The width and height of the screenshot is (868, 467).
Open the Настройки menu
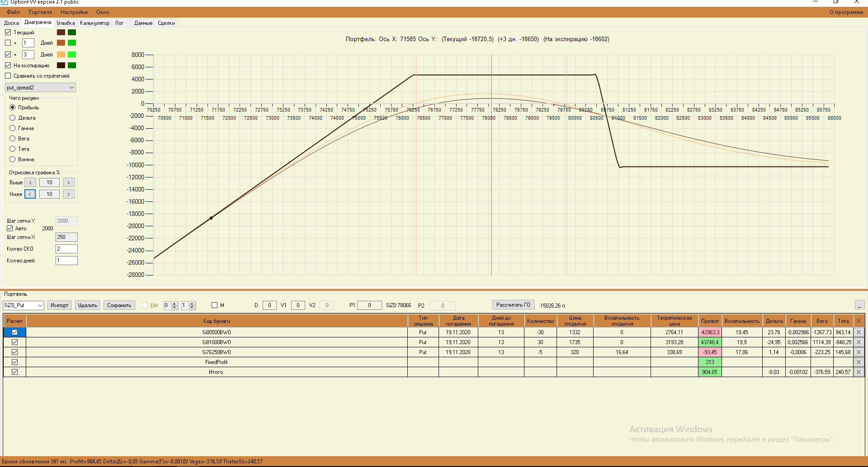(74, 12)
